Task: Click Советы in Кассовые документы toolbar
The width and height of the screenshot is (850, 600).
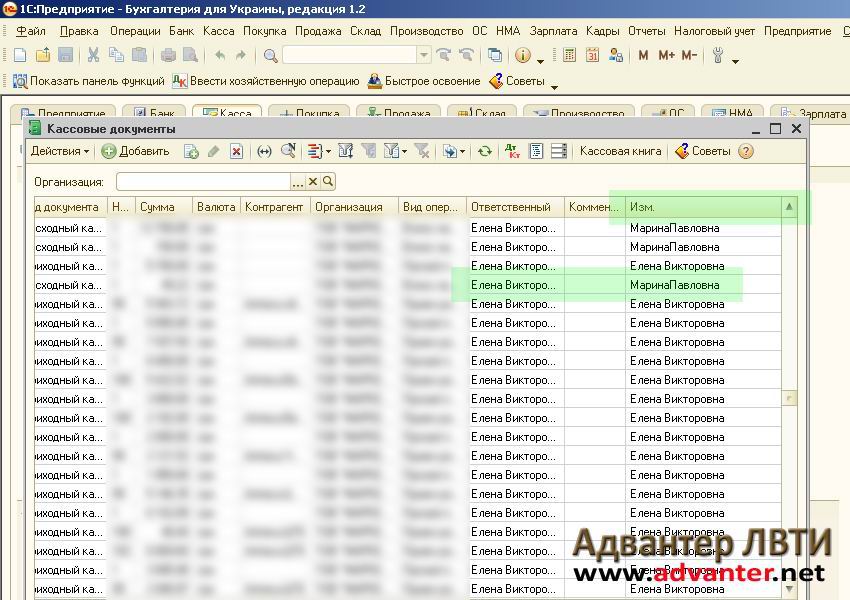Action: tap(703, 151)
